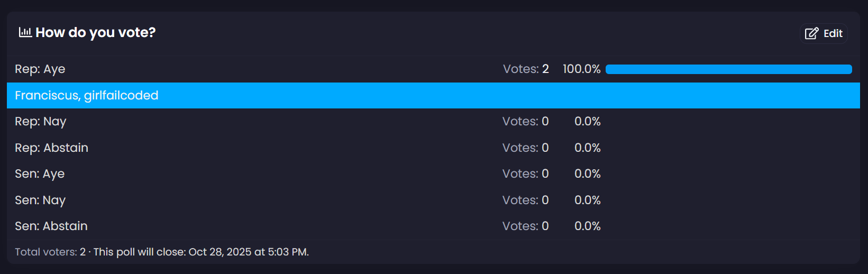Expand voters list via Rep: Aye Votes: 2
The image size is (868, 274).
[x=526, y=69]
